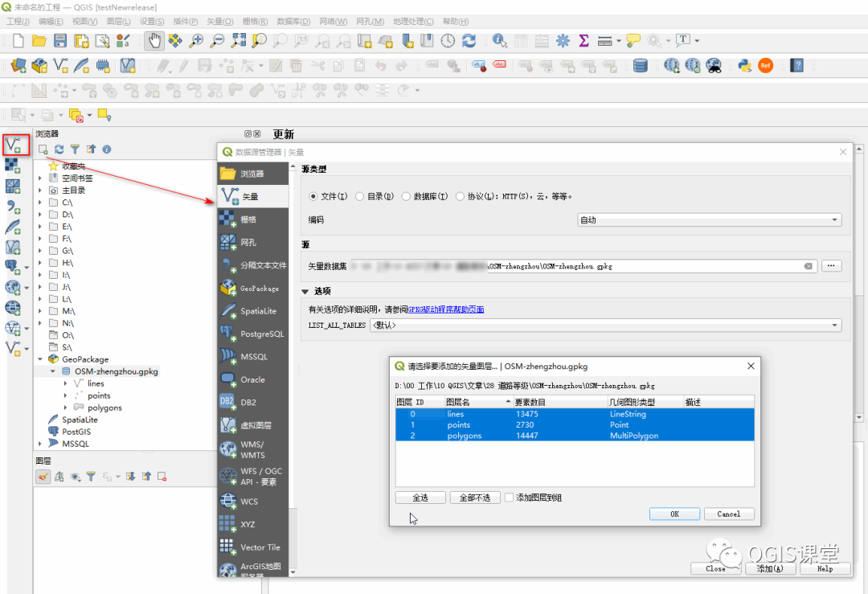Viewport: 868px width, 594px height.
Task: Expand the lines layer in browser tree
Action: [65, 383]
